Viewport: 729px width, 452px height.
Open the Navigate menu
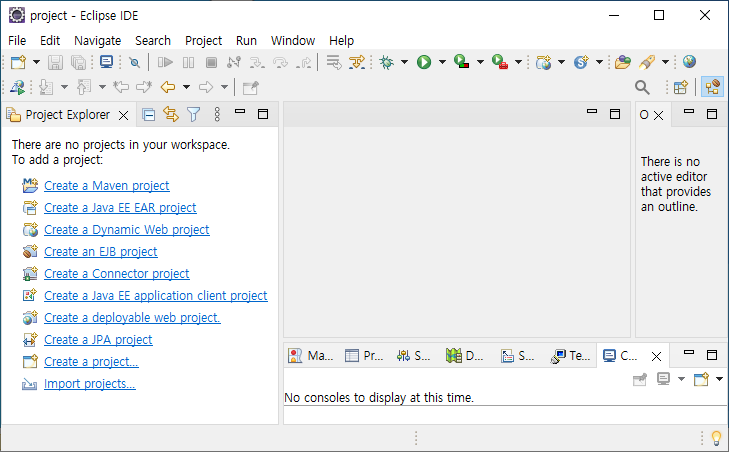[x=98, y=41]
